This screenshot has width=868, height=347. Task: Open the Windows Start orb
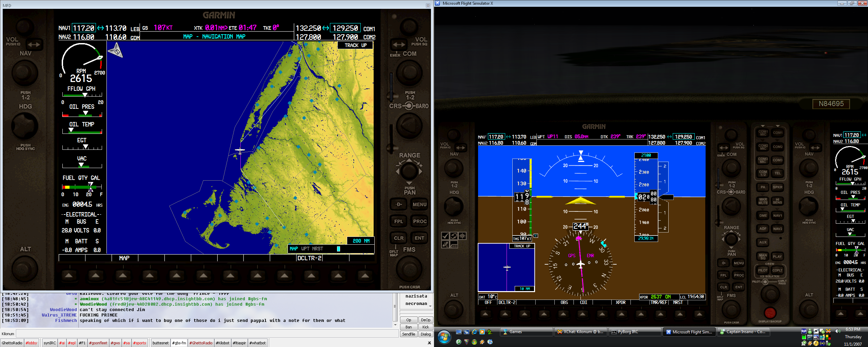coord(444,337)
